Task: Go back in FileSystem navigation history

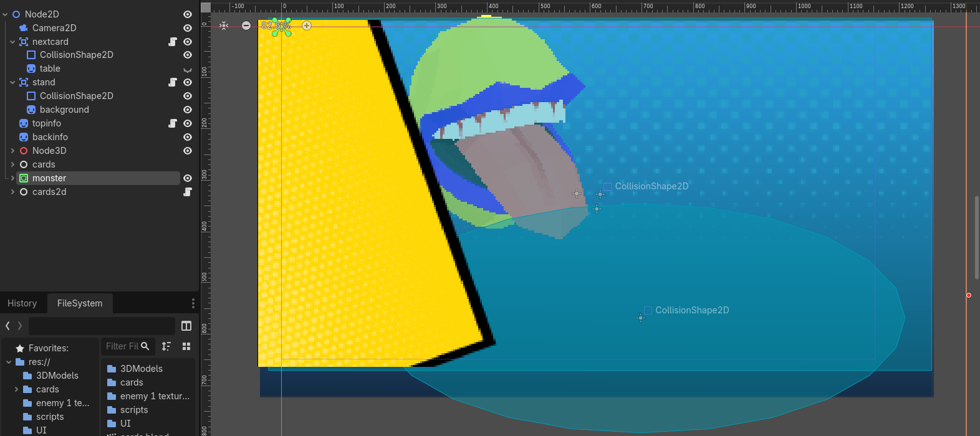Action: click(7, 326)
